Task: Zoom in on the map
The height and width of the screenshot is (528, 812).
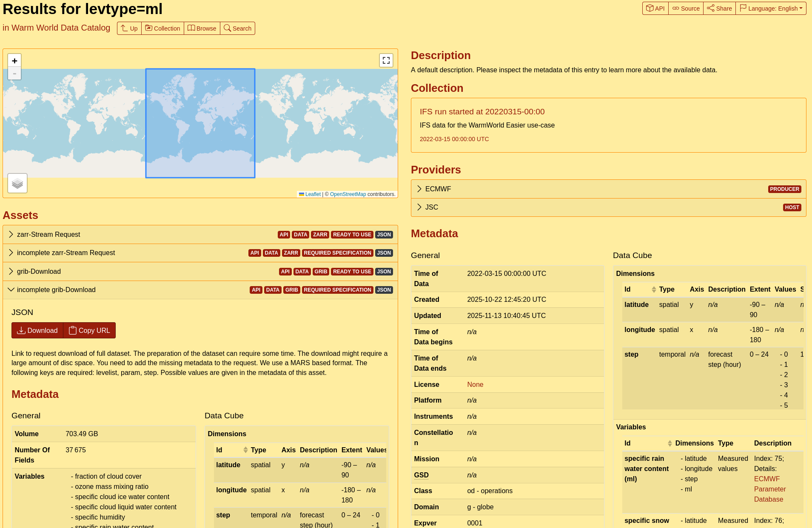Action: click(x=14, y=61)
